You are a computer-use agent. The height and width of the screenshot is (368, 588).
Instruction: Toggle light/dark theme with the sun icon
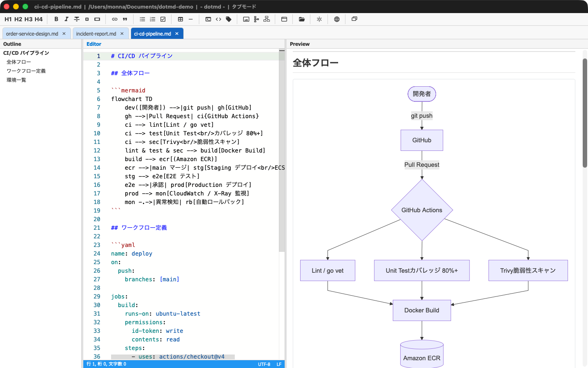[x=319, y=19]
